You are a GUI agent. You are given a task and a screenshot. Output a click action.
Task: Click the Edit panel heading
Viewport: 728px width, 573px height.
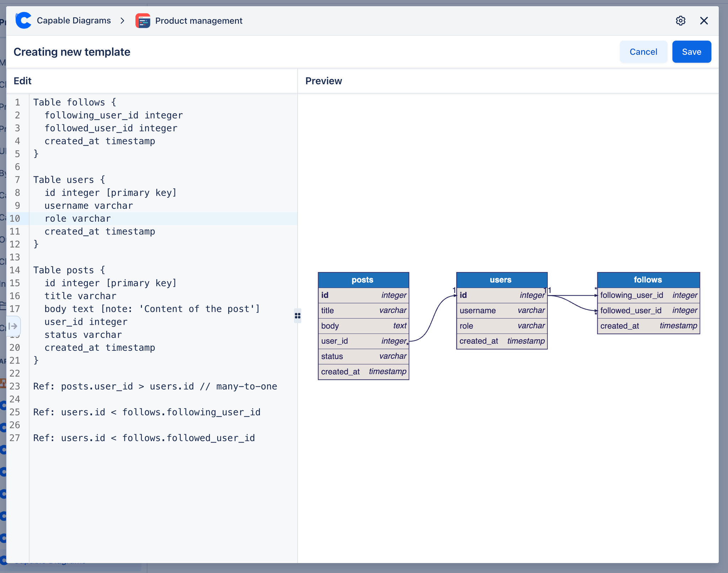(22, 81)
